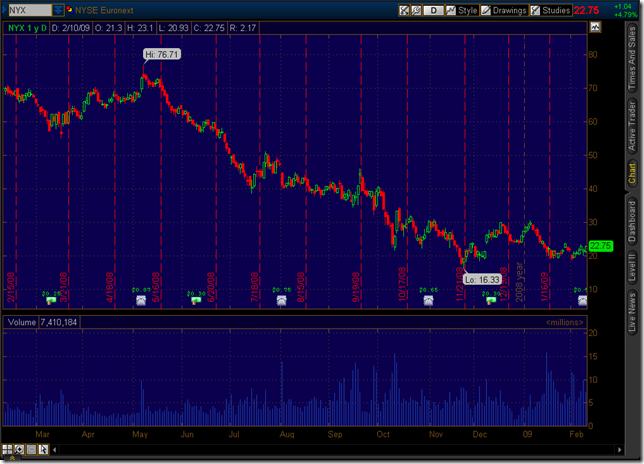The image size is (644, 464).
Task: Click the November earnings phone icon near $0.65
Action: 428,300
